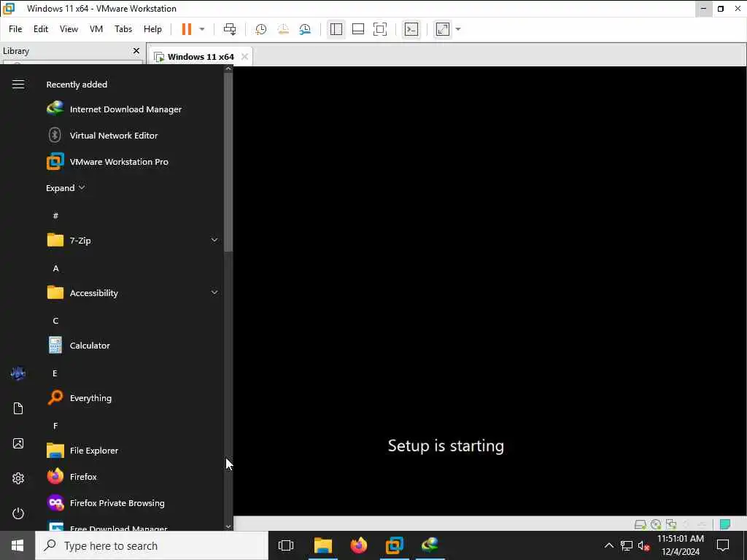This screenshot has width=747, height=560.
Task: Open the Tabs menu
Action: 123,29
